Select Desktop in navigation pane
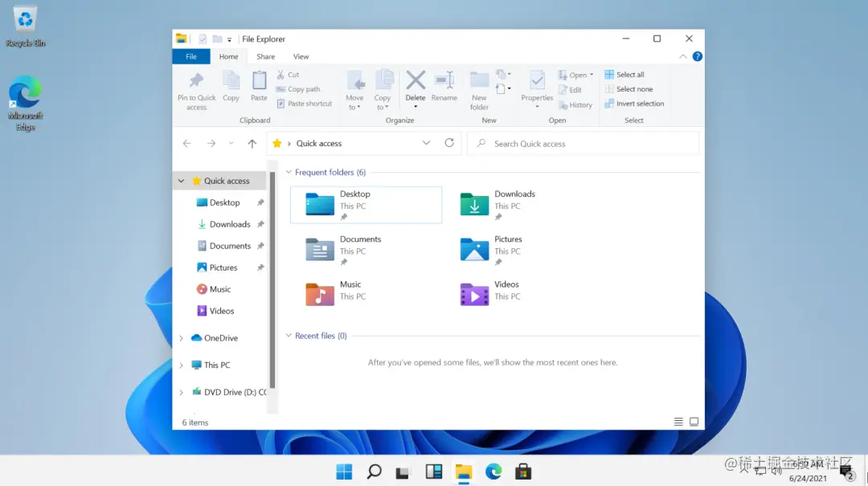 pos(224,202)
